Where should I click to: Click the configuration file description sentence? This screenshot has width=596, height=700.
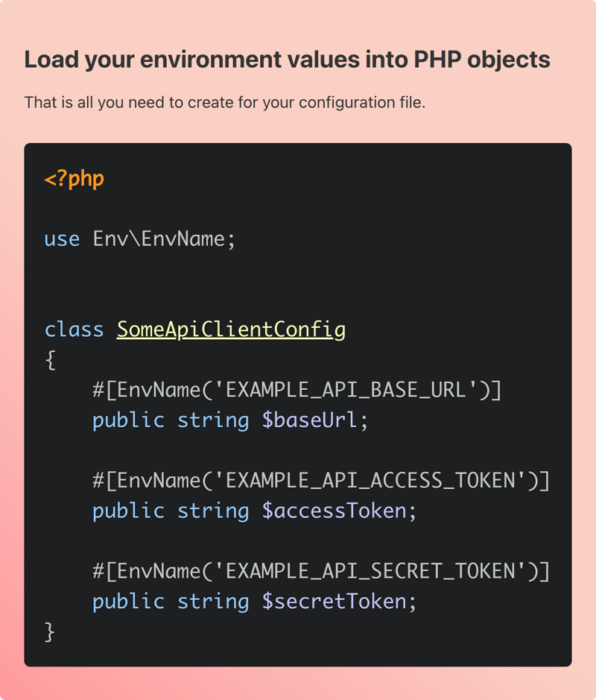point(225,103)
